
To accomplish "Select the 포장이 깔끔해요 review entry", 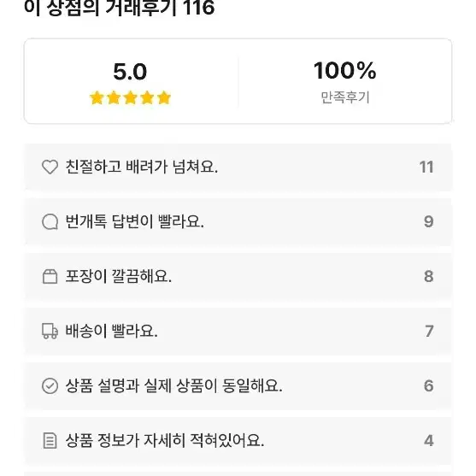I will [238, 277].
